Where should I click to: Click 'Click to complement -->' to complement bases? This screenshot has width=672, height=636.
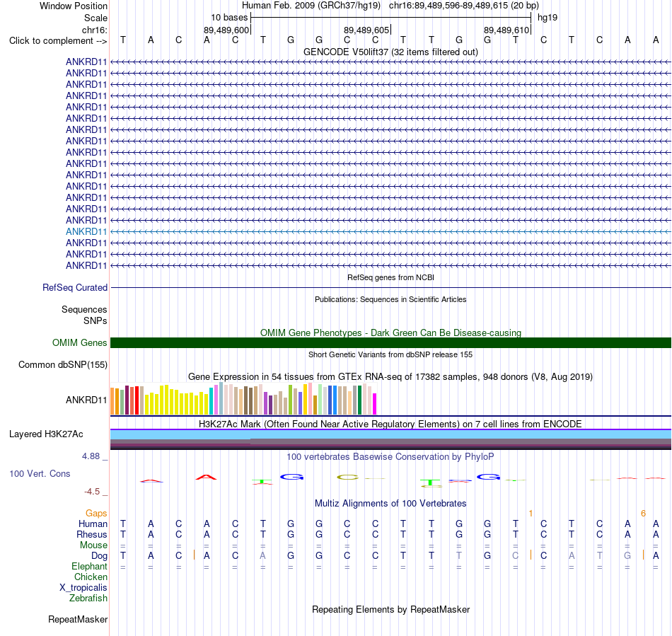point(58,41)
